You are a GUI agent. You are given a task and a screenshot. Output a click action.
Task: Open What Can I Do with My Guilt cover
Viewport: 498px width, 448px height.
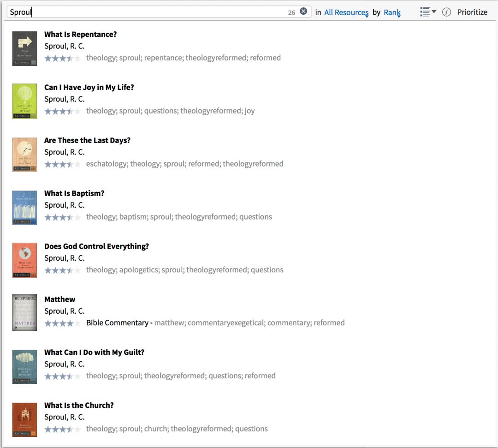tap(24, 367)
